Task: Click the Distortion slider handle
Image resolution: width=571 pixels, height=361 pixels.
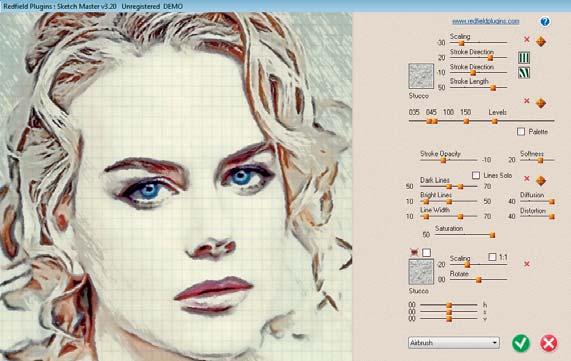Action: [552, 216]
